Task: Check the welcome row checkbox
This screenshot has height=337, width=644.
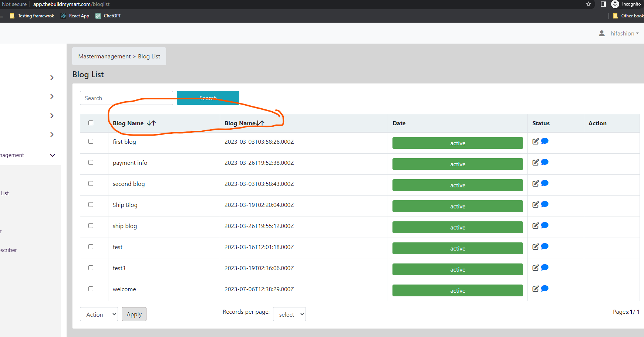Action: pyautogui.click(x=91, y=289)
